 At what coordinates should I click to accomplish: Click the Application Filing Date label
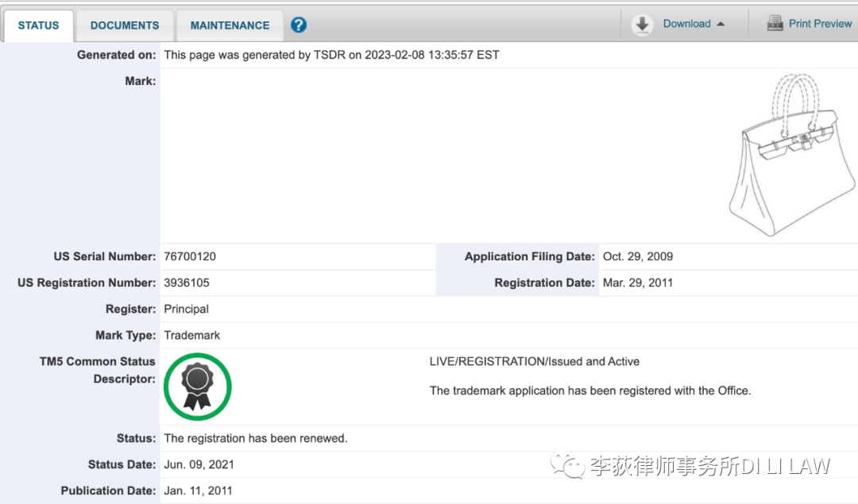529,256
